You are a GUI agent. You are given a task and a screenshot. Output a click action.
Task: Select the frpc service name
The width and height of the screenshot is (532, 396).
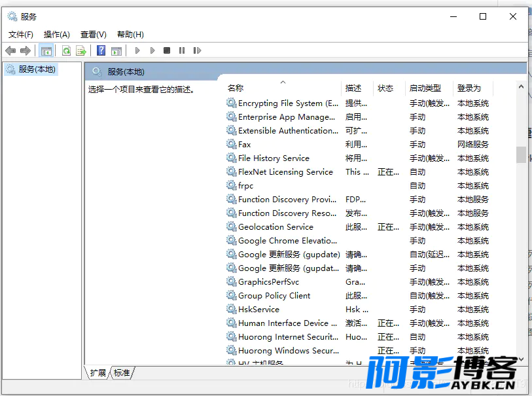tap(245, 186)
